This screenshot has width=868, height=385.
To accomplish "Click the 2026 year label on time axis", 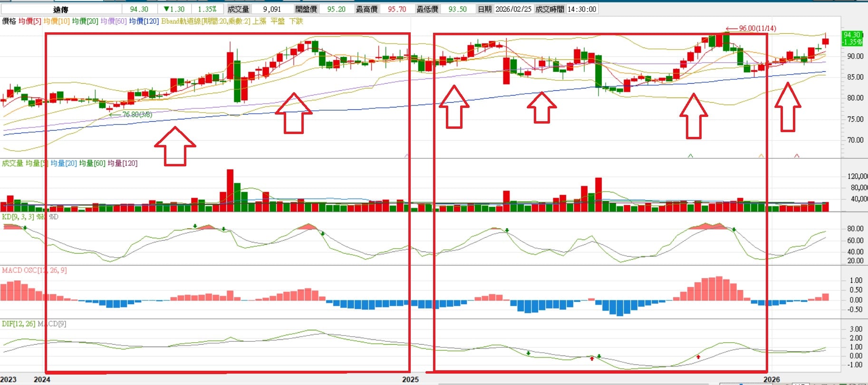I will click(772, 379).
